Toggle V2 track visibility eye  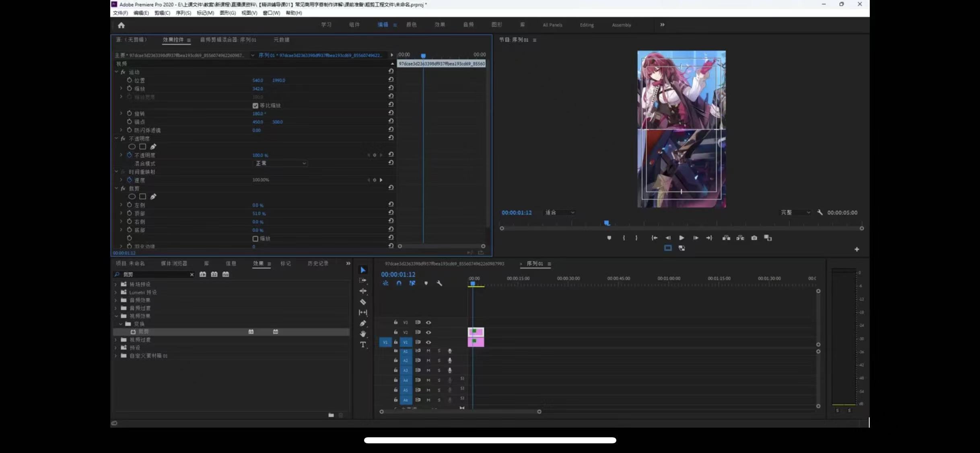click(x=428, y=332)
